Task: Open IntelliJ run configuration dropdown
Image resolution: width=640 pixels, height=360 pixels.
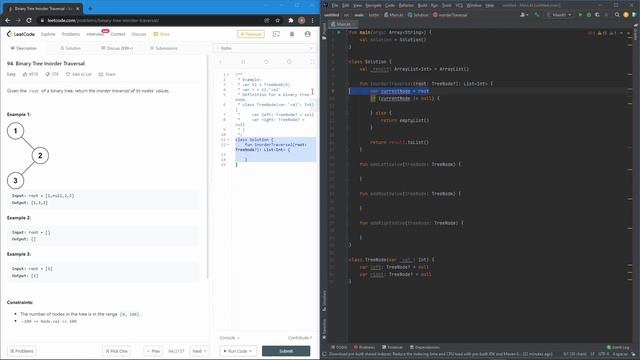Action: point(559,15)
